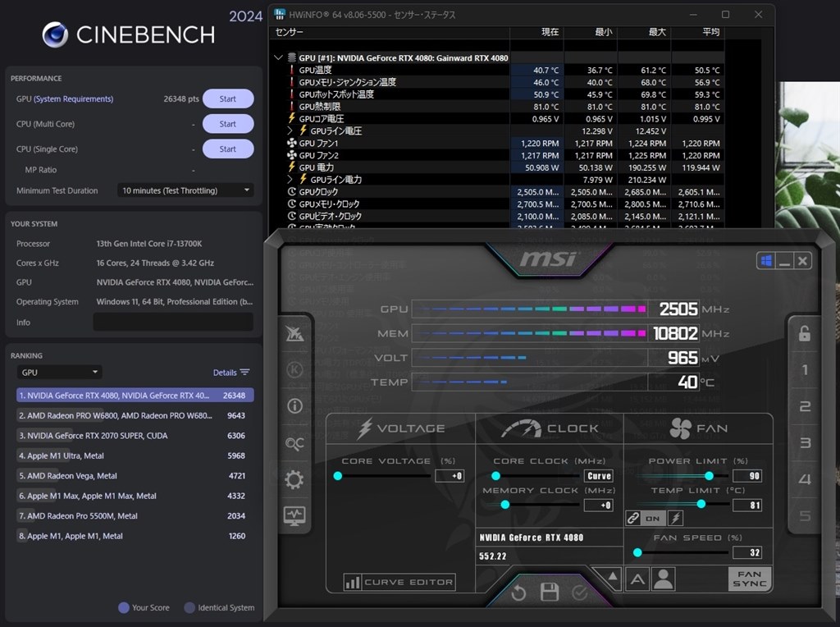Launch the OC Scanner icon

click(x=294, y=443)
